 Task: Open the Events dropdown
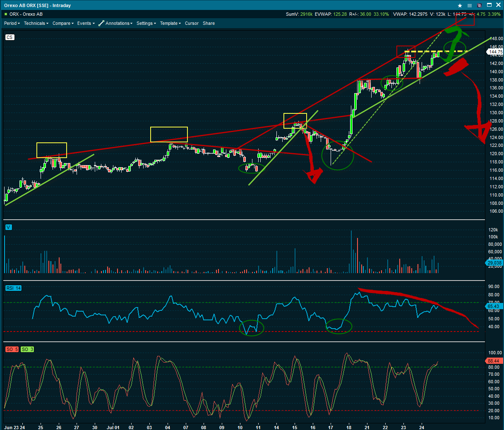pyautogui.click(x=86, y=24)
